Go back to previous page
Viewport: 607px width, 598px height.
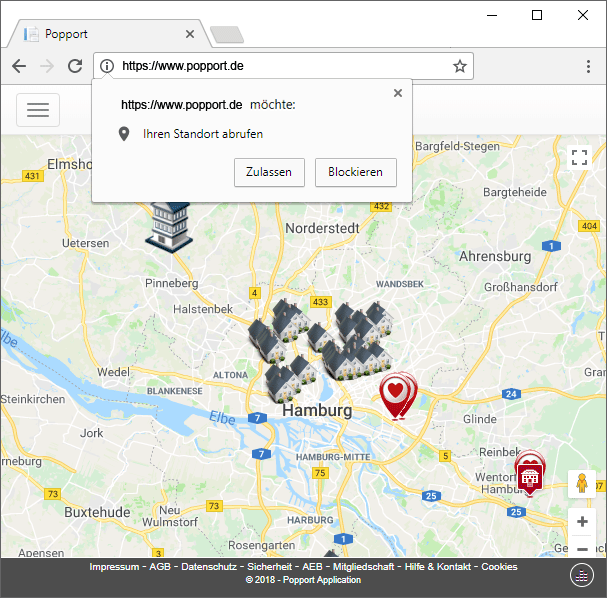pos(19,66)
